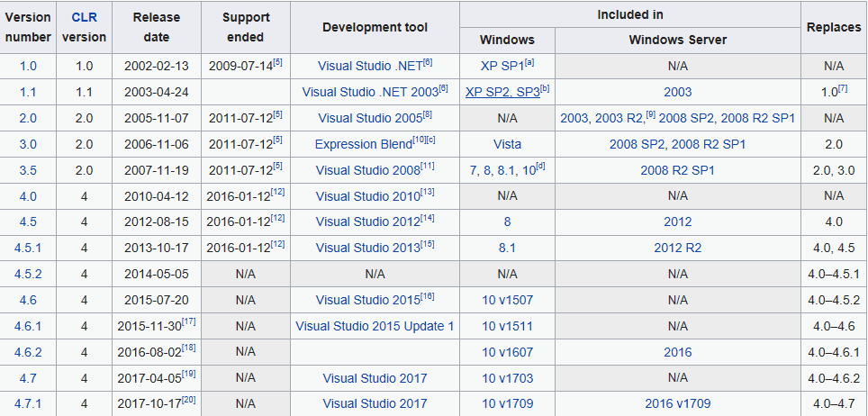Open the Expression Blend link
This screenshot has height=416, width=868.
click(363, 144)
